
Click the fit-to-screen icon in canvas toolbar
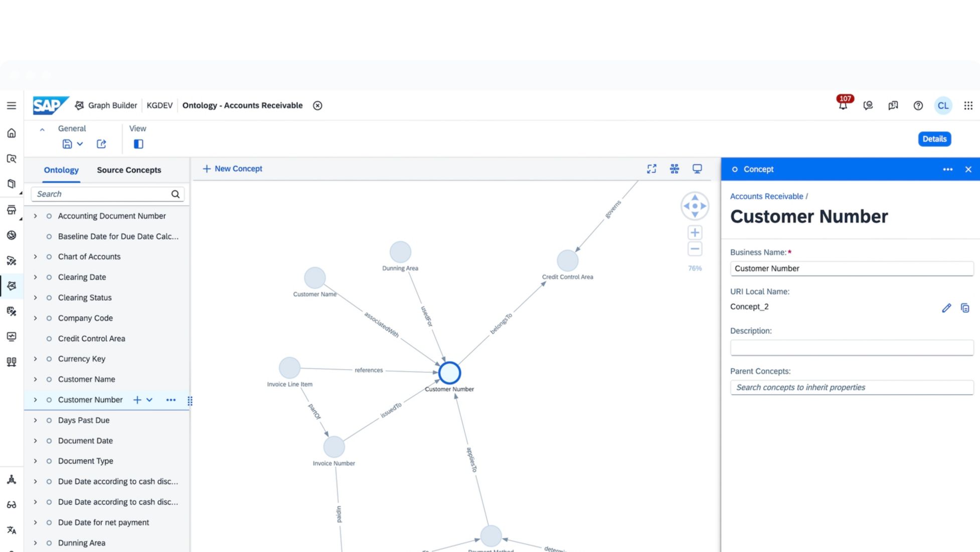651,169
